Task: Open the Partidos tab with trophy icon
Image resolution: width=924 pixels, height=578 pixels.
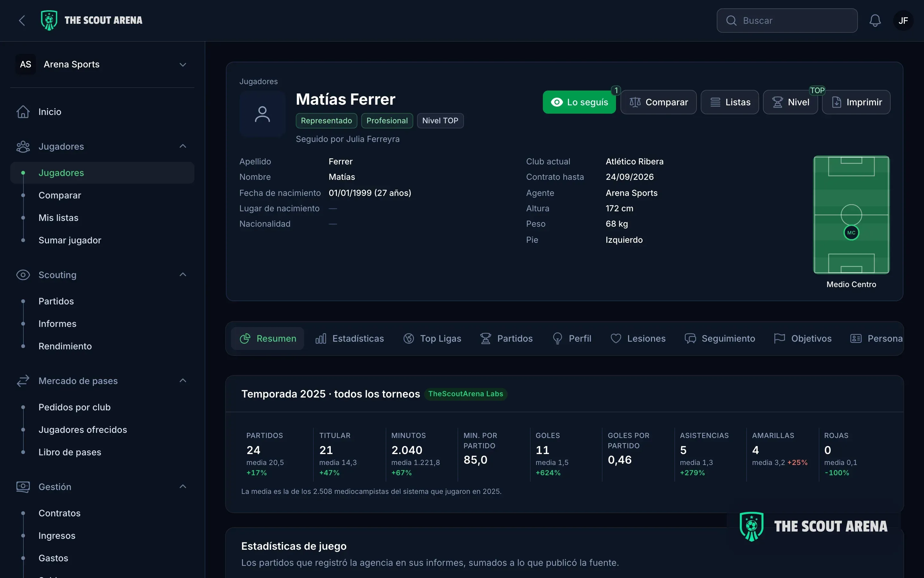Action: (x=506, y=339)
